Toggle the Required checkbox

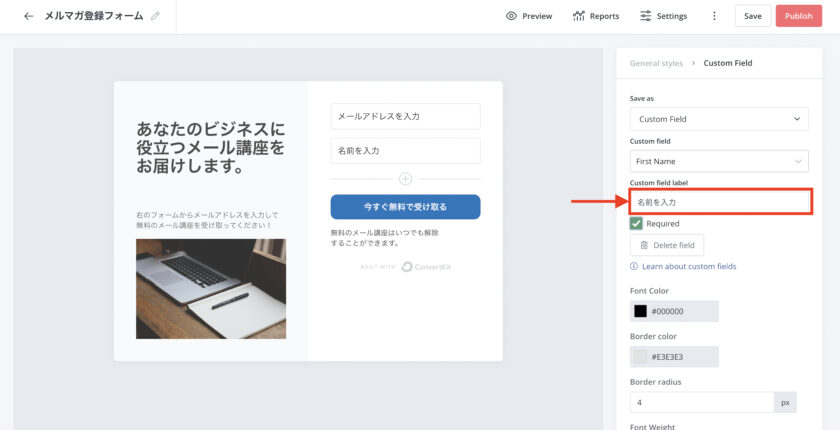click(x=636, y=223)
